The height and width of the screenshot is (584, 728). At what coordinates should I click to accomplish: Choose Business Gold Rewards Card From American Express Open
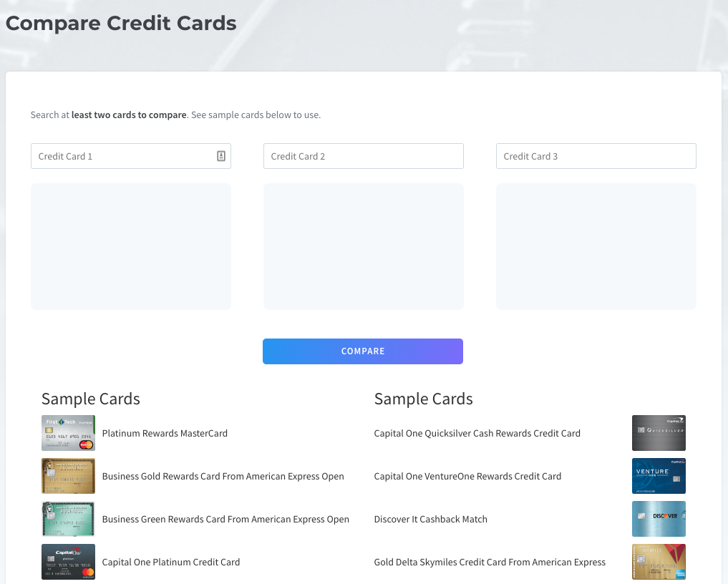(x=223, y=477)
